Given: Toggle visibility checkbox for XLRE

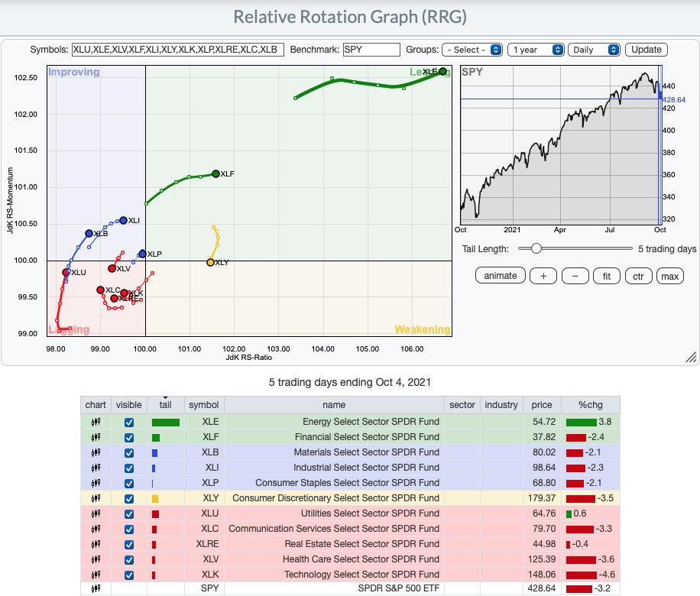Looking at the screenshot, I should point(129,545).
